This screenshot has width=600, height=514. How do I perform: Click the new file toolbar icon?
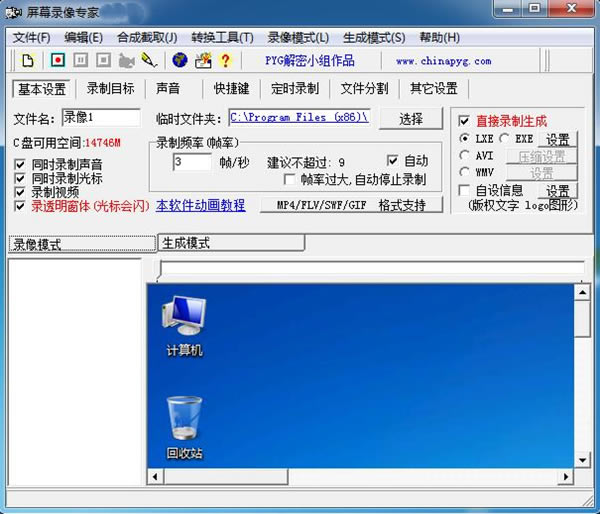coord(28,61)
